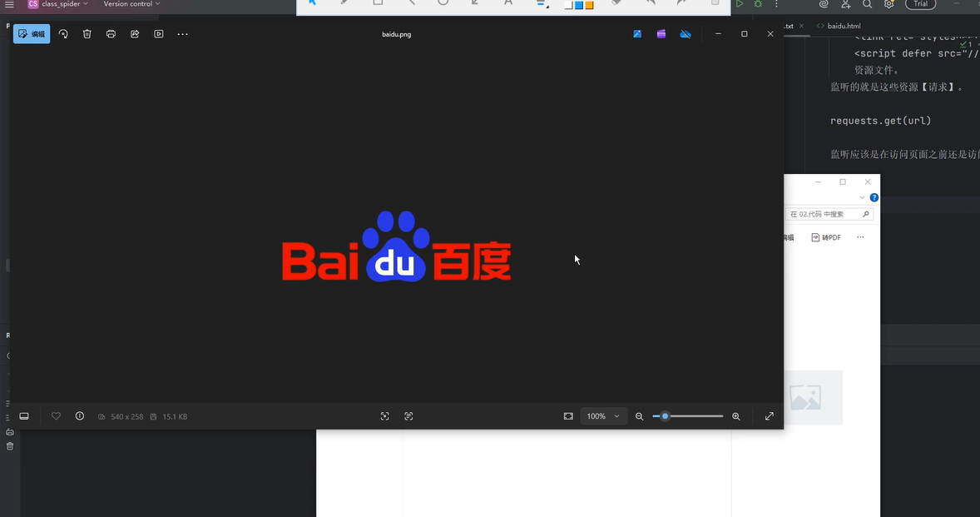Click the image dimensions 540 x 258
This screenshot has width=980, height=517.
pos(127,416)
